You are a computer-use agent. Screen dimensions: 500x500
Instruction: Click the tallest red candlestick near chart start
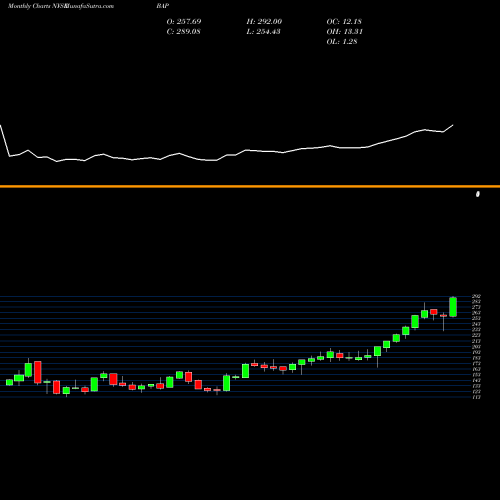click(x=38, y=372)
